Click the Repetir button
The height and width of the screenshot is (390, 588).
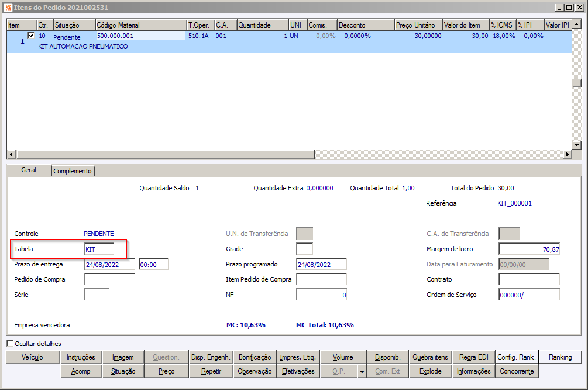coord(211,371)
